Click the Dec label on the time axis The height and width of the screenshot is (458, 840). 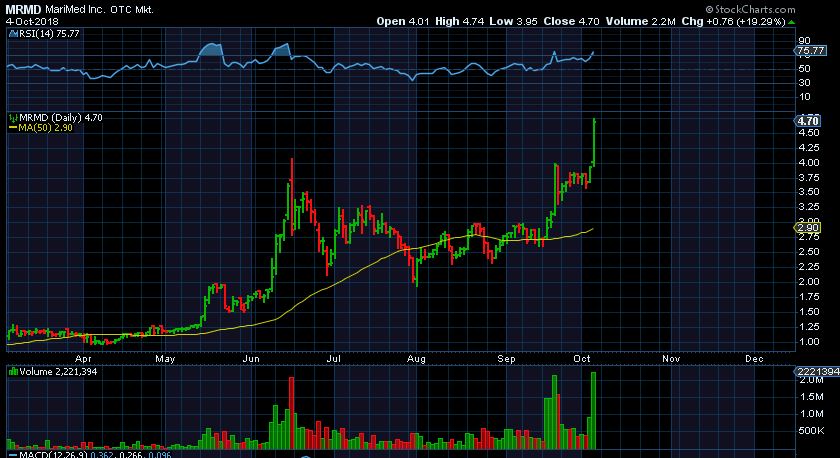coord(754,358)
